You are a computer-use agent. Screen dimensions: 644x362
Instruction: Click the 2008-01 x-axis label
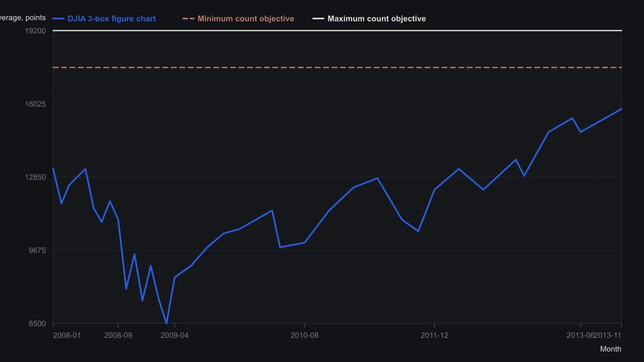[67, 335]
